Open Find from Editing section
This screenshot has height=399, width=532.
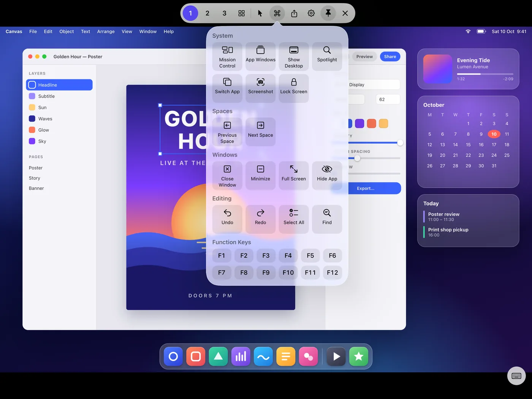(x=327, y=219)
